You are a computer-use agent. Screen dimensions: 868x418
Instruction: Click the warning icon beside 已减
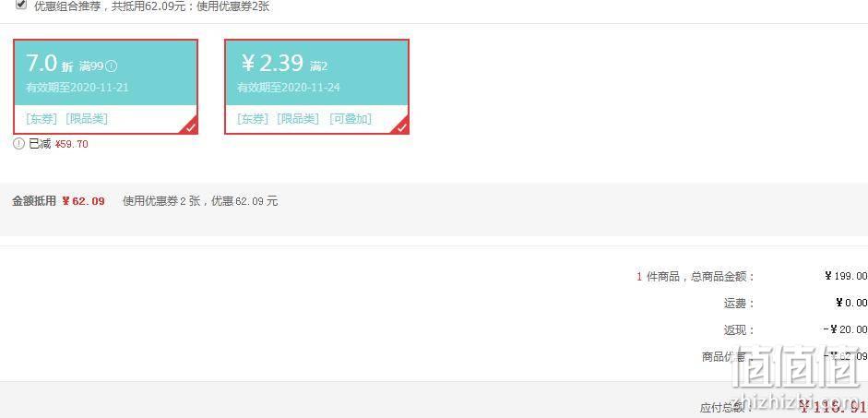click(18, 144)
